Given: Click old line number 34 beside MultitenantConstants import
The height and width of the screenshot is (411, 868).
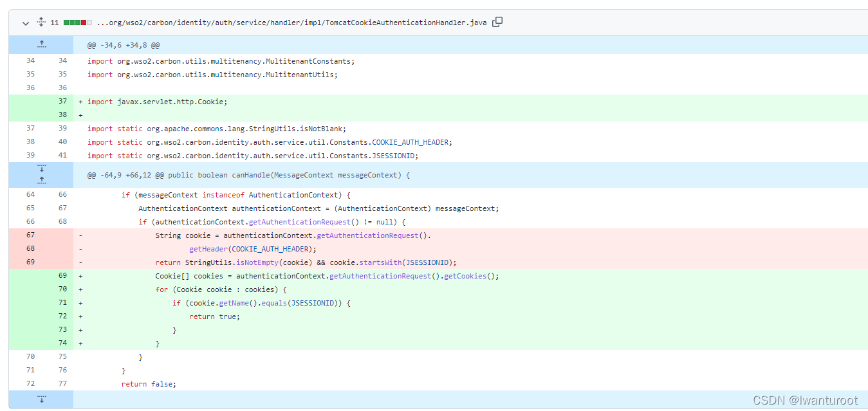Looking at the screenshot, I should click(30, 61).
